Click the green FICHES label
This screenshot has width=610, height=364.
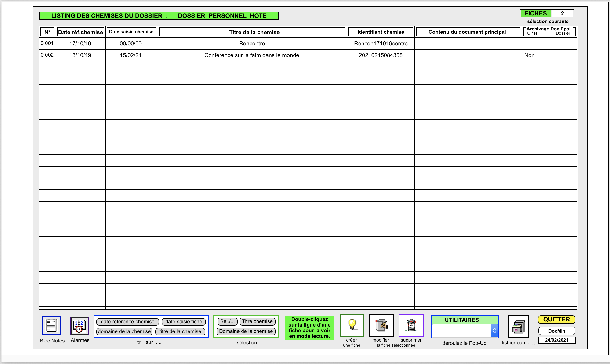(535, 14)
